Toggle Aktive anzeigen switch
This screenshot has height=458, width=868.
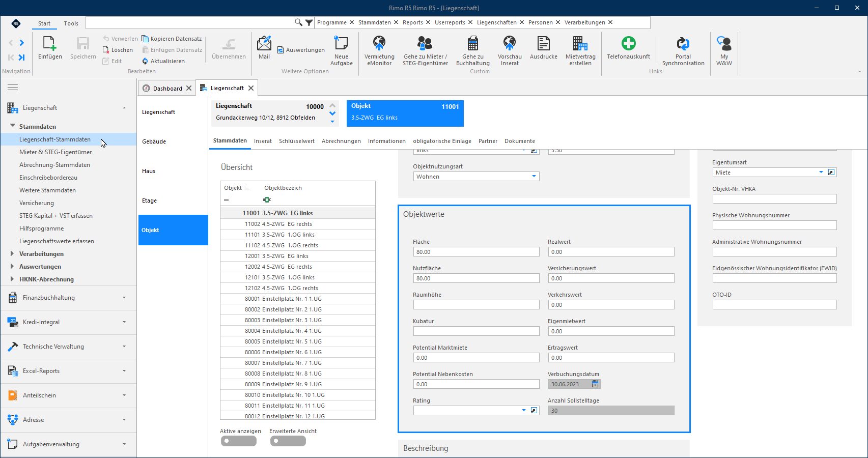[239, 441]
